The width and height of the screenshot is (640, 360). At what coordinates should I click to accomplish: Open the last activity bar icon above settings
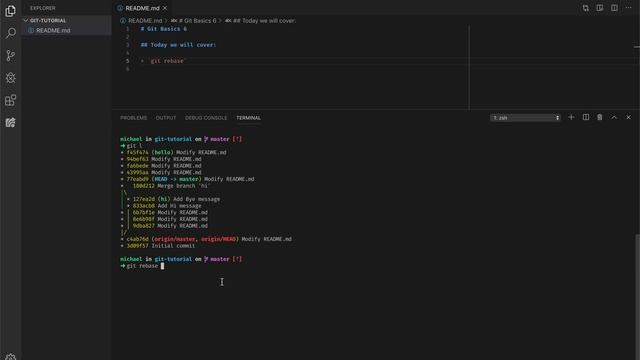tap(11, 122)
